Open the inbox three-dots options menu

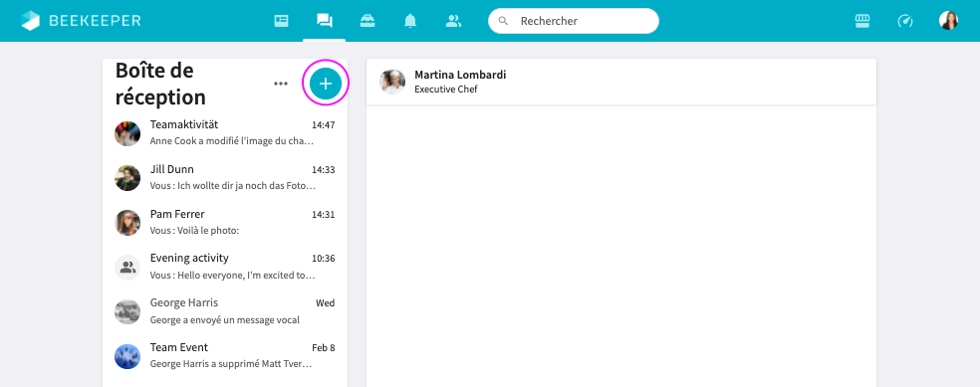[281, 84]
